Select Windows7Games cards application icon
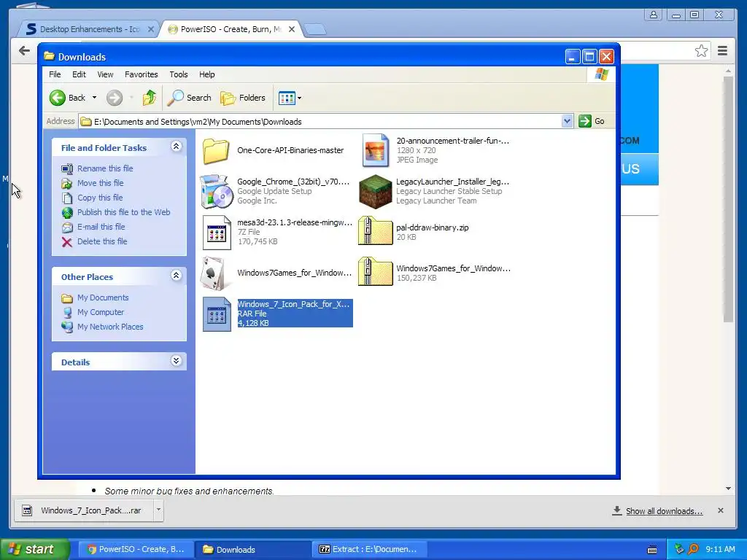Image resolution: width=747 pixels, height=560 pixels. 215,274
